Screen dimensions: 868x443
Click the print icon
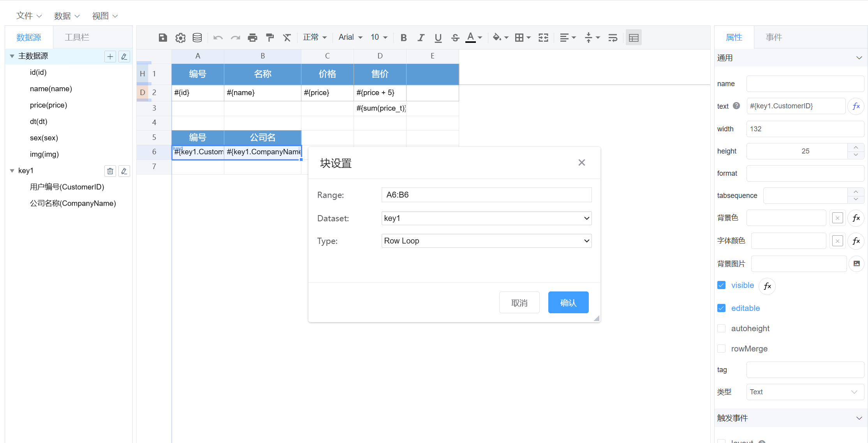pos(252,37)
